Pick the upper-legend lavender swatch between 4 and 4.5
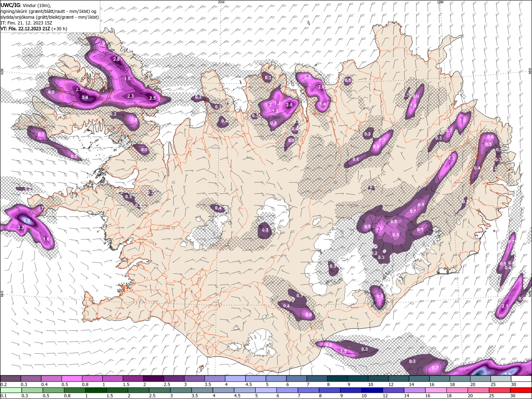The image size is (532, 399). (x=235, y=379)
